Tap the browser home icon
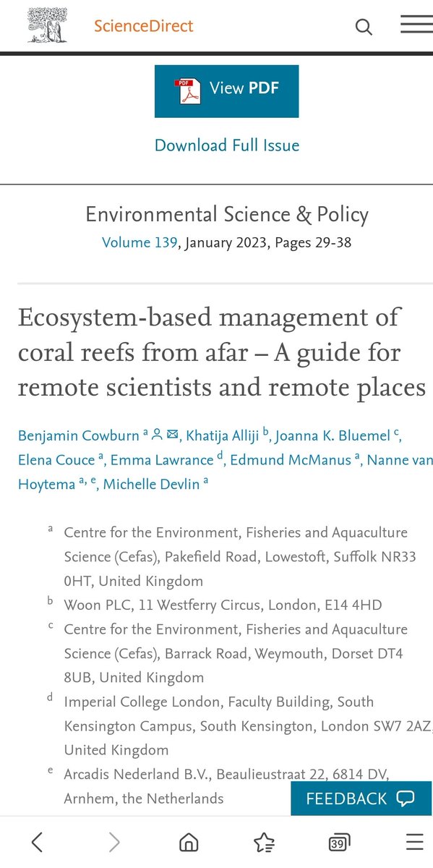Screen dimensions: 433x868 tap(189, 842)
